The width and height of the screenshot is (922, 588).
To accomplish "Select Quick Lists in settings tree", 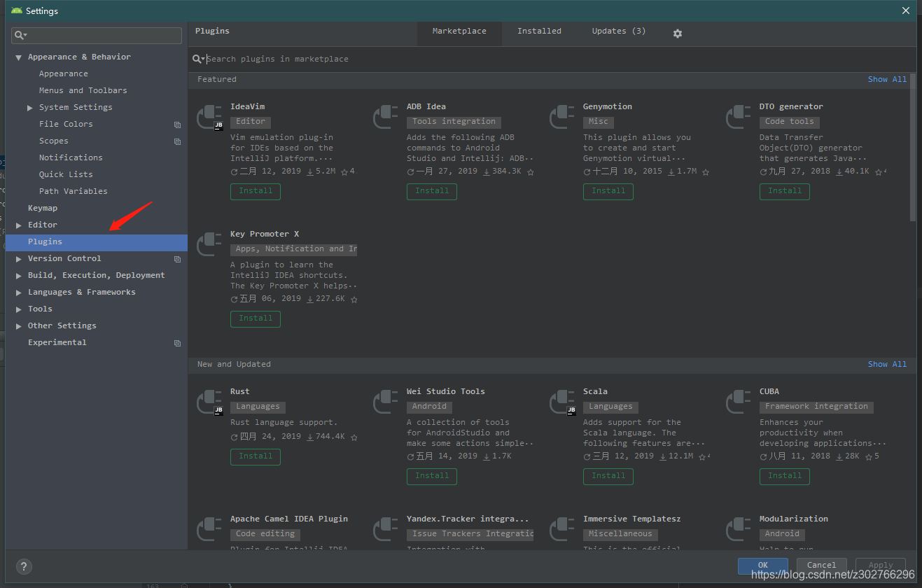I will [66, 175].
